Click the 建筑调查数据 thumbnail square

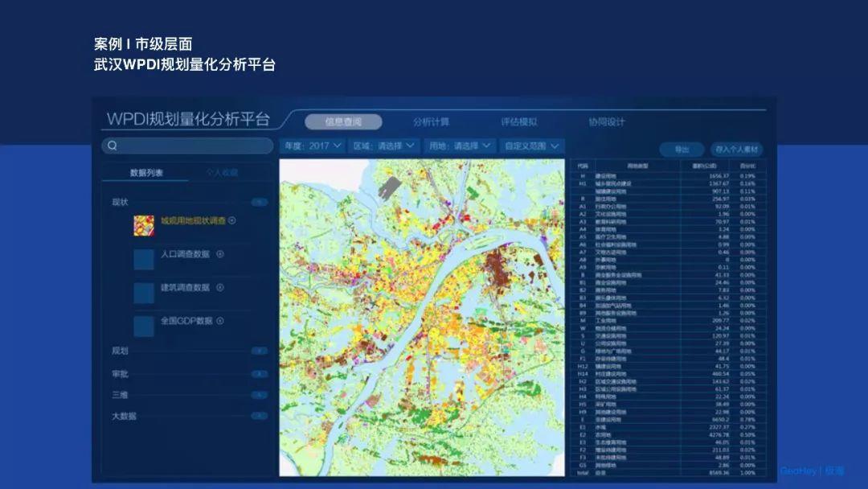tap(144, 293)
